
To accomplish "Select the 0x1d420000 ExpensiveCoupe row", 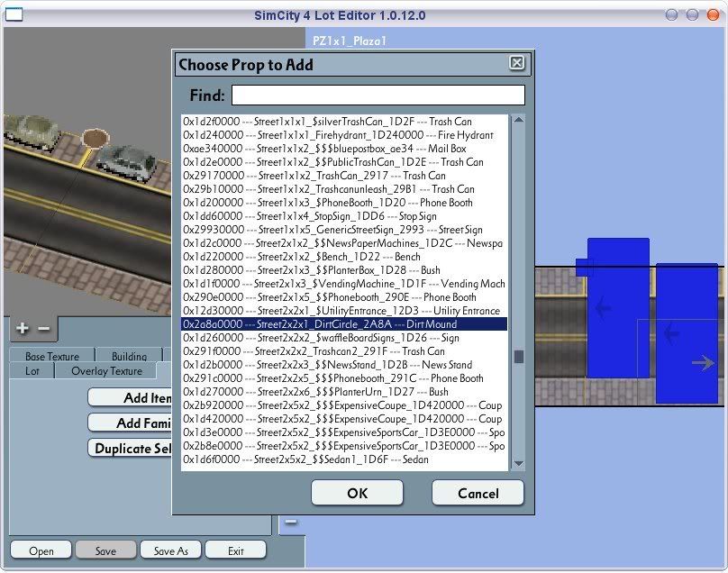I will (x=344, y=418).
